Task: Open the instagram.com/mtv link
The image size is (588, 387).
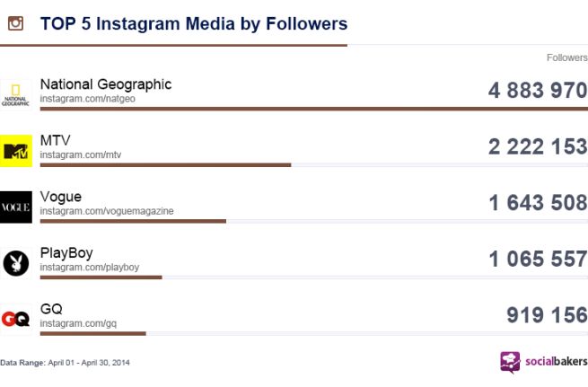Action: click(x=80, y=154)
